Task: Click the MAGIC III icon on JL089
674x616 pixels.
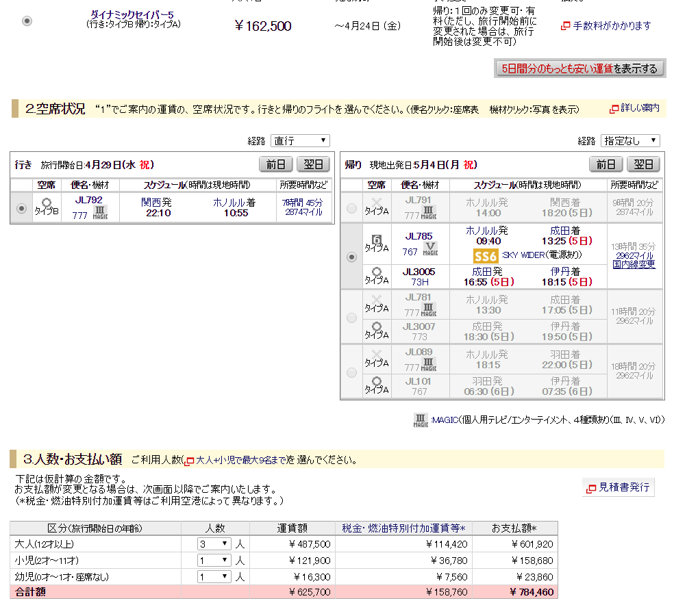Action: [x=429, y=364]
